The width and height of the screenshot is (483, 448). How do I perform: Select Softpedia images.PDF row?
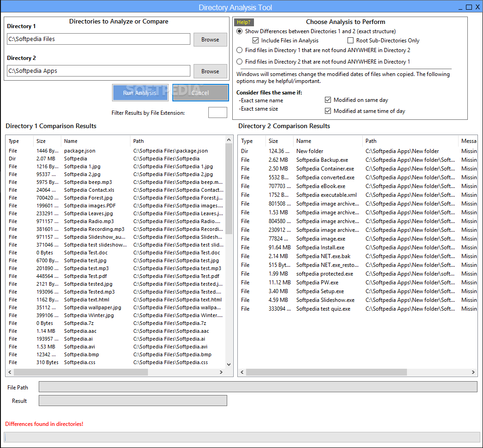click(116, 206)
